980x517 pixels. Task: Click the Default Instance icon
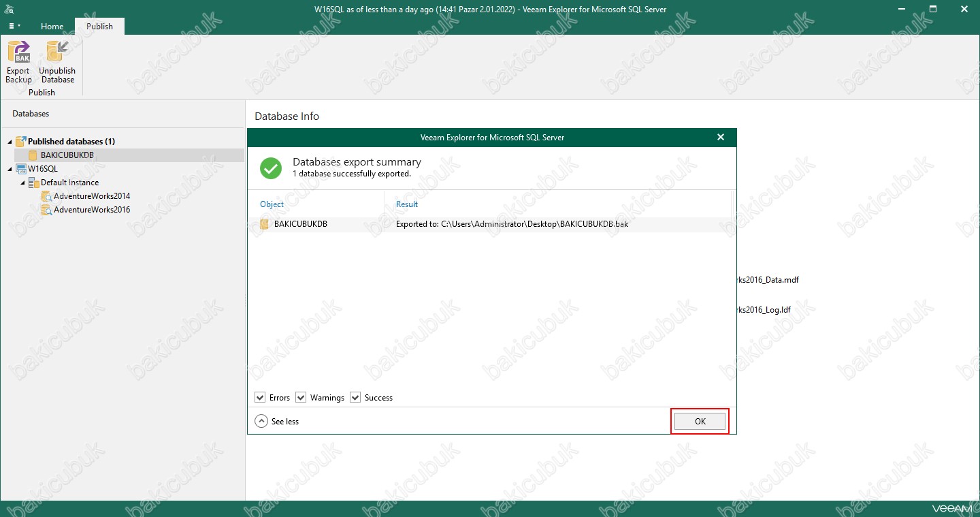pyautogui.click(x=33, y=183)
